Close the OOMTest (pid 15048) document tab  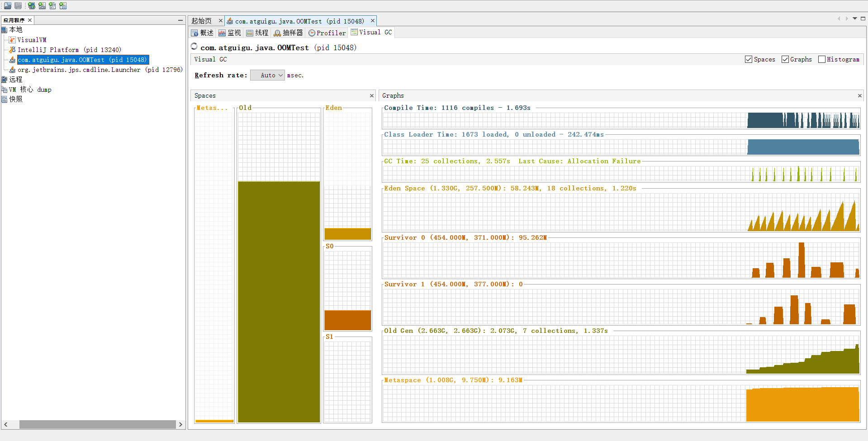(373, 21)
